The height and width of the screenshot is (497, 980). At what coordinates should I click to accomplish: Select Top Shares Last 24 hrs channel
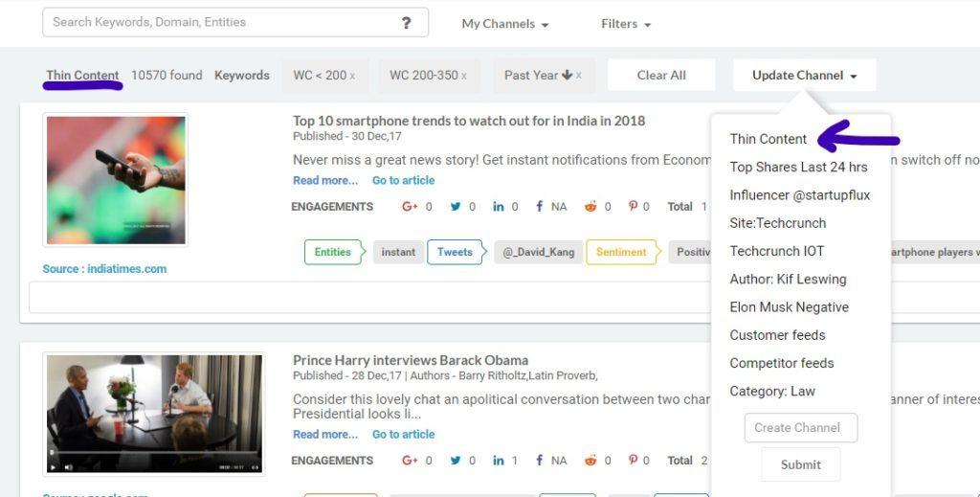(798, 167)
